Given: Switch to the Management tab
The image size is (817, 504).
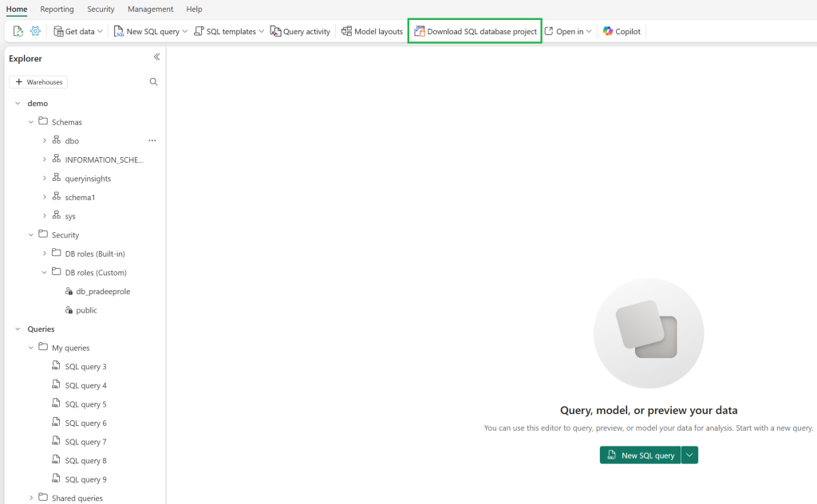Looking at the screenshot, I should click(x=151, y=9).
